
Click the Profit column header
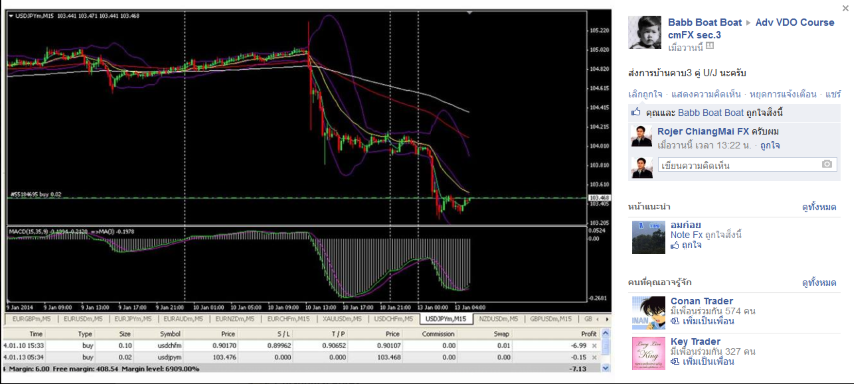(x=590, y=334)
